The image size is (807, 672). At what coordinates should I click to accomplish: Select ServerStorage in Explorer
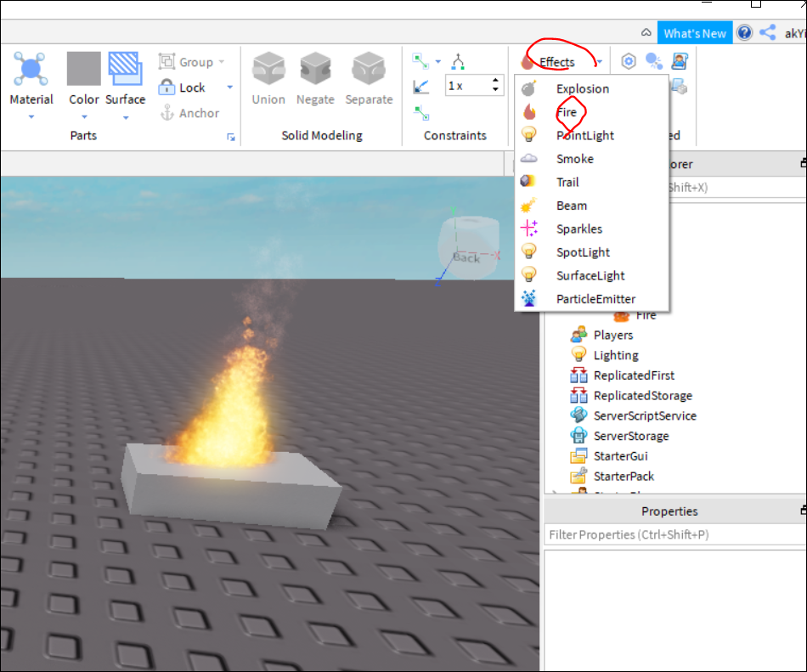pos(631,436)
